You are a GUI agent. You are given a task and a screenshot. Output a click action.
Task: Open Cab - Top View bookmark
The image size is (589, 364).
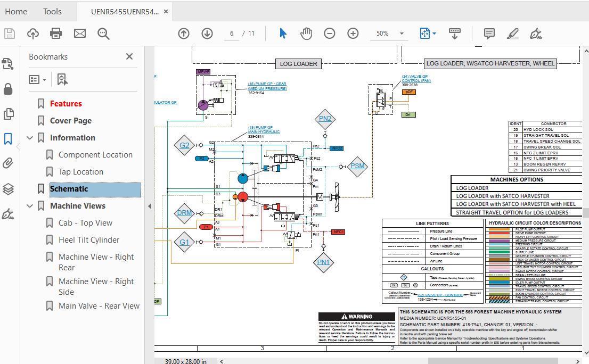[85, 223]
